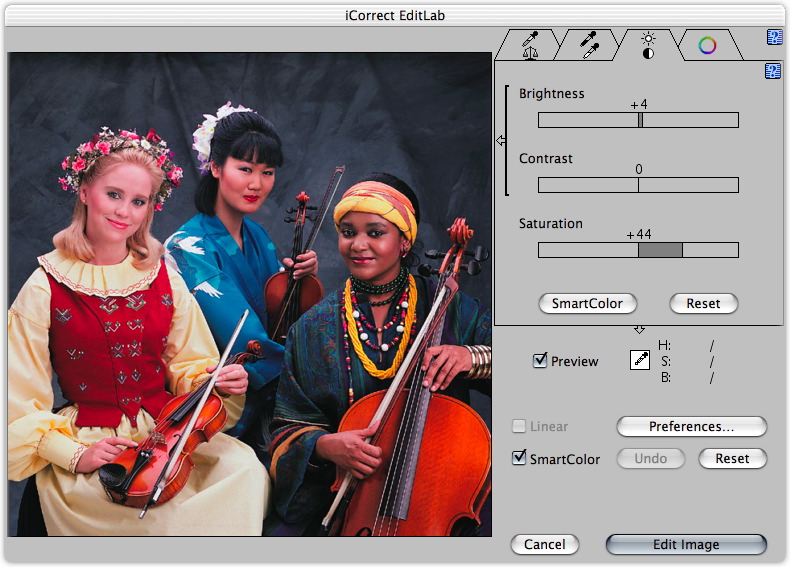Click the Brightness slider track

point(638,120)
